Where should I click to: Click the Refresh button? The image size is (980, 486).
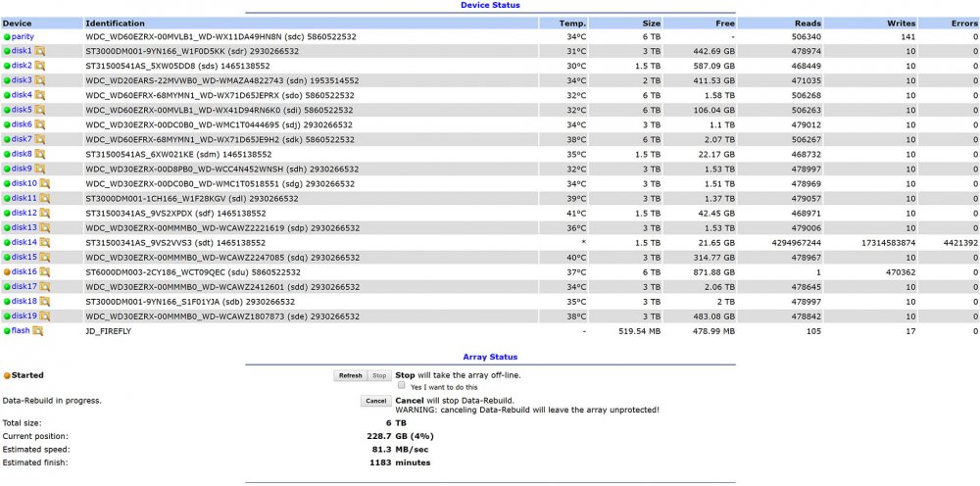(x=350, y=376)
